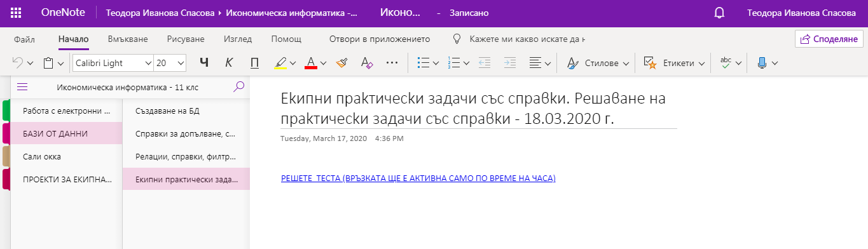Open page Релации, справки, филтри
868x249 pixels.
click(186, 156)
